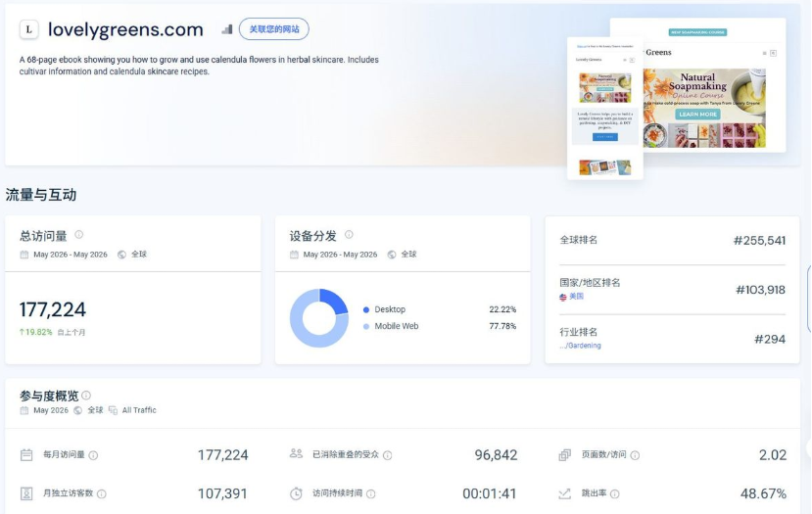Screen dimensions: 812x514
Task: Open info tooltip for 月独立访客数
Action: point(102,494)
